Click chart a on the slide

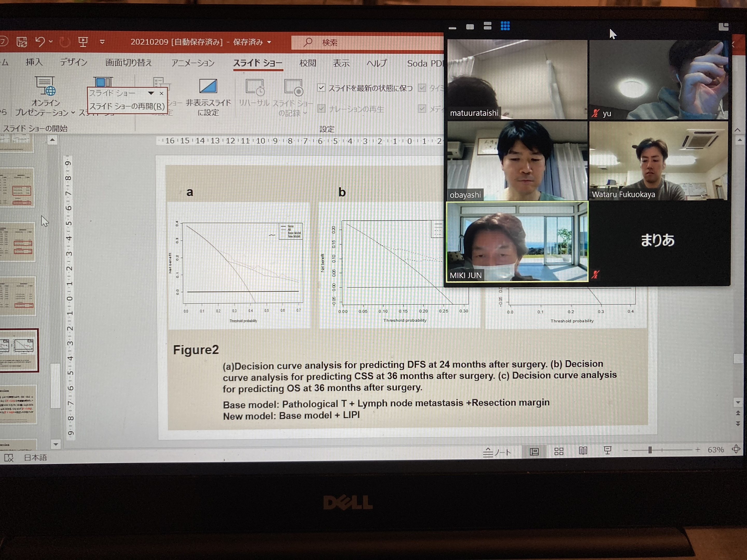tap(239, 265)
